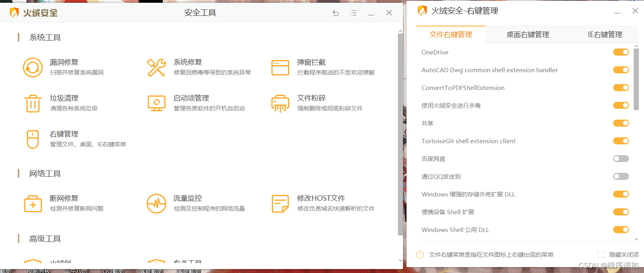This screenshot has width=644, height=273.
Task: Turn off the 共享 switch
Action: [x=621, y=123]
